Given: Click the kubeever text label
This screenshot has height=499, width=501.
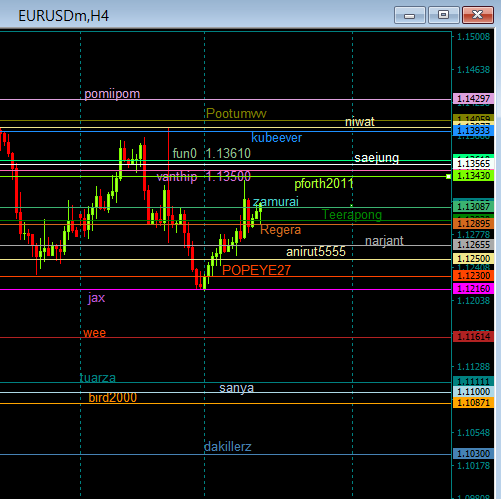Looking at the screenshot, I should [276, 138].
